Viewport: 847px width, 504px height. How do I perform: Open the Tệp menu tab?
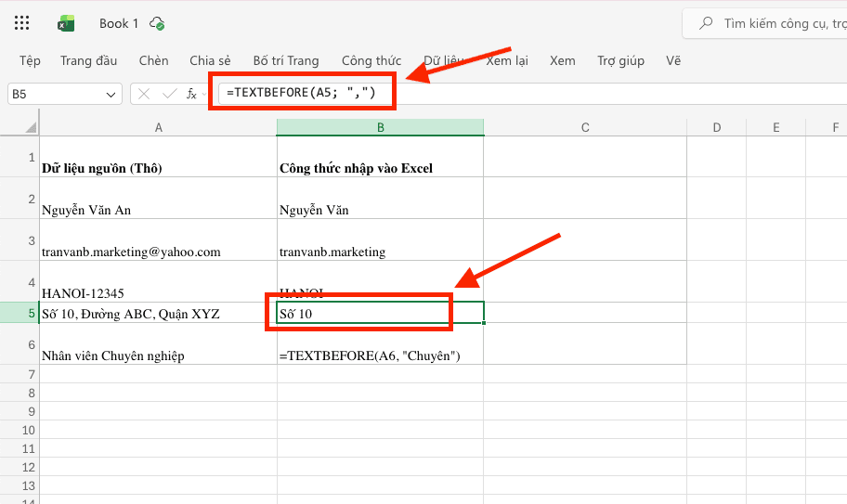coord(31,60)
